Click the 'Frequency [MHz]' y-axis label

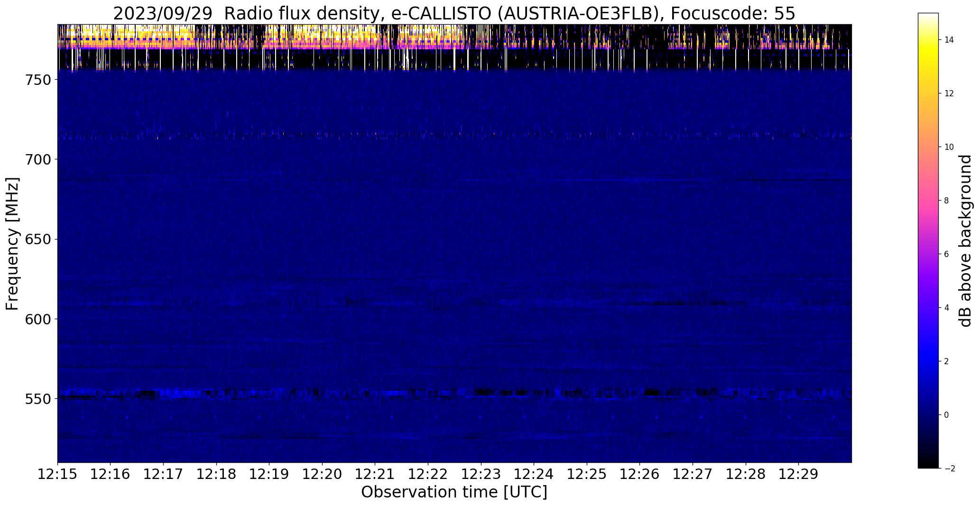(x=12, y=244)
